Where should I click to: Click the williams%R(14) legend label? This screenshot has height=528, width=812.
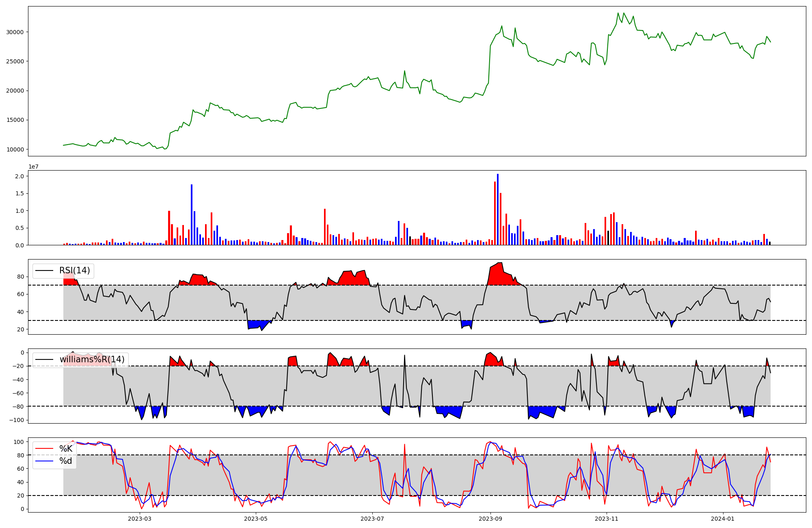pyautogui.click(x=92, y=359)
